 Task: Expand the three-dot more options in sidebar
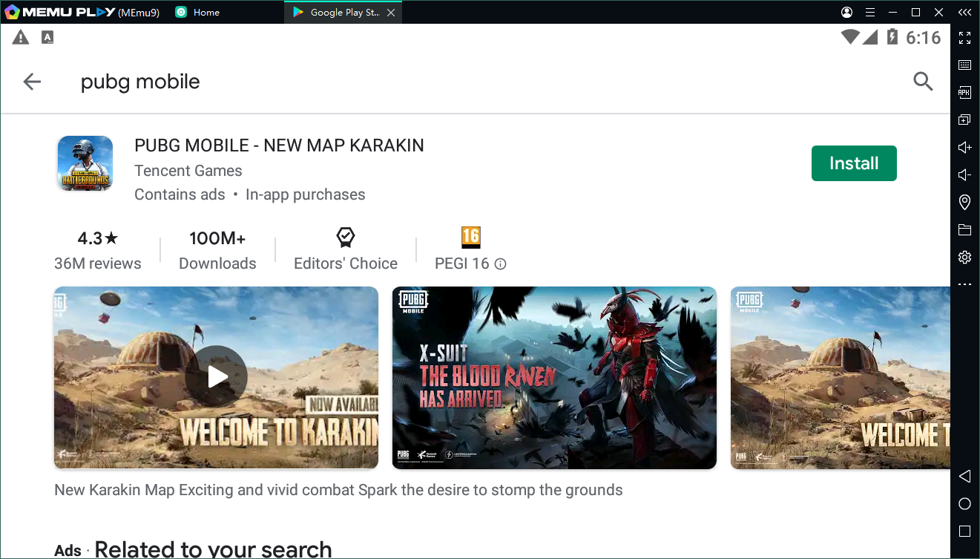point(964,284)
